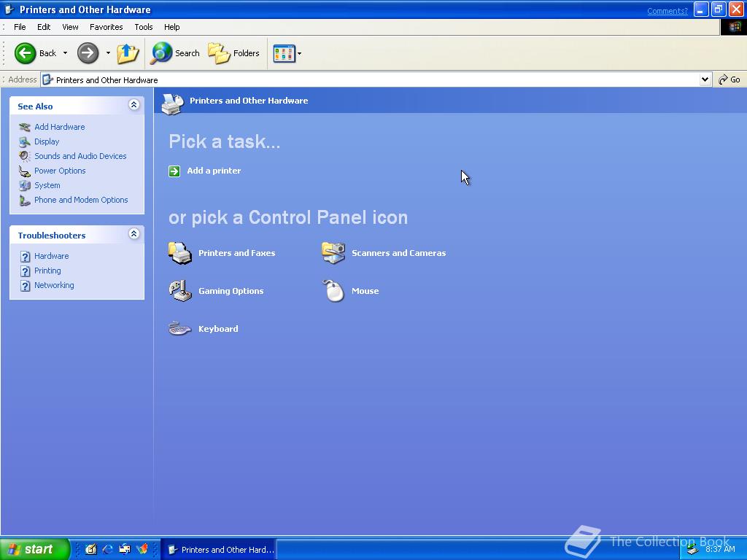Go back with the green Back arrow
The image size is (747, 560).
[35, 52]
